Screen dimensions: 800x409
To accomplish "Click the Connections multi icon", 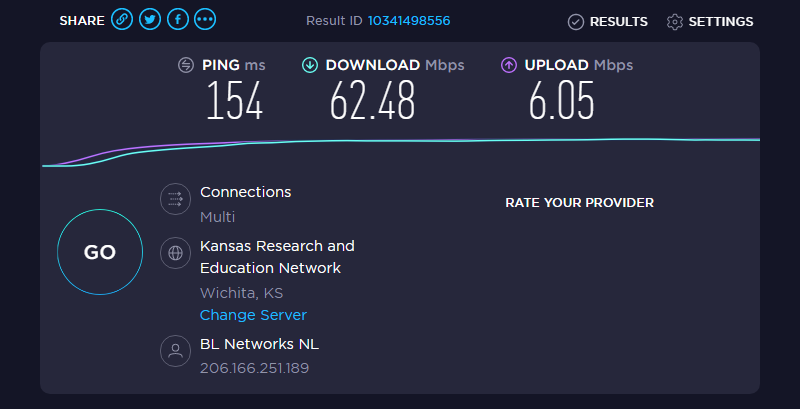I will click(x=176, y=199).
